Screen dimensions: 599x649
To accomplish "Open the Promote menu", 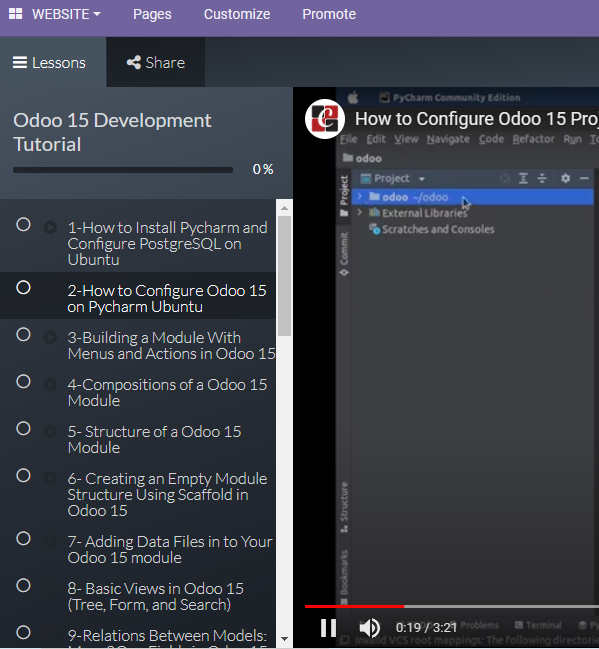I will click(329, 14).
